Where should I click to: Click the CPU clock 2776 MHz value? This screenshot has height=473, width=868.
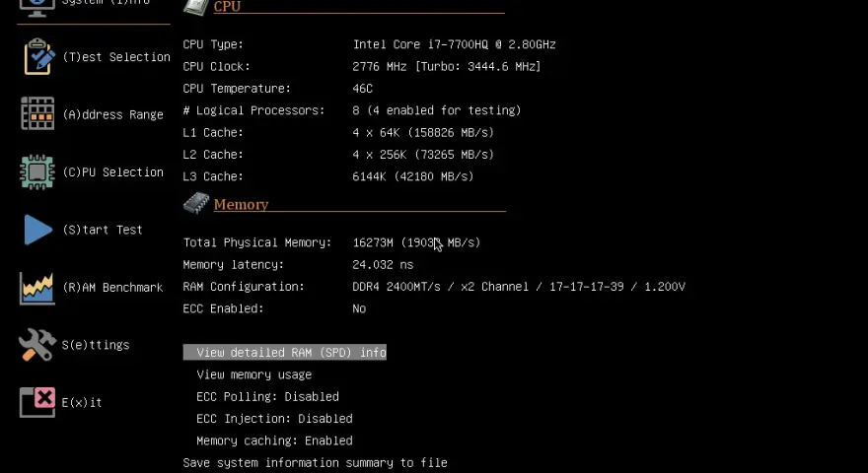tap(447, 66)
